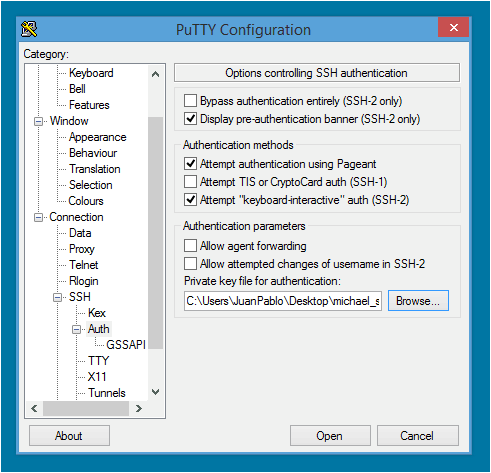
Task: Select the SSH category label
Action: click(80, 297)
